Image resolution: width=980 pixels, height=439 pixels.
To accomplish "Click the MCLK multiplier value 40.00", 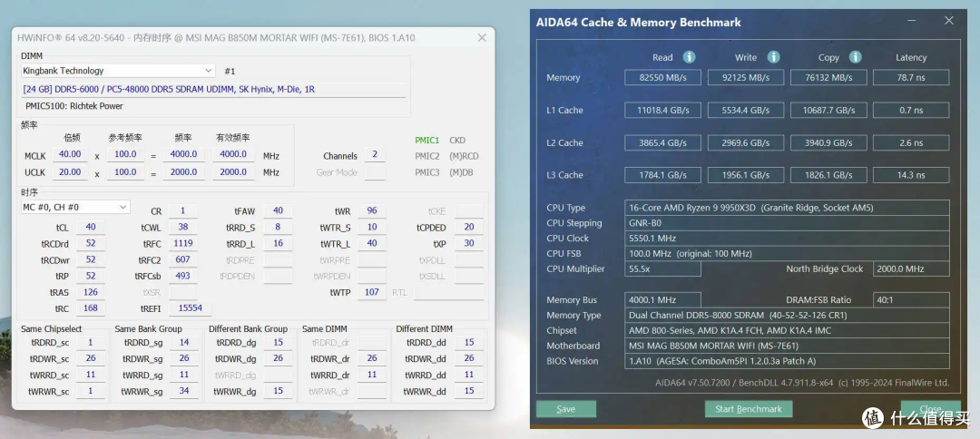I will click(x=70, y=154).
